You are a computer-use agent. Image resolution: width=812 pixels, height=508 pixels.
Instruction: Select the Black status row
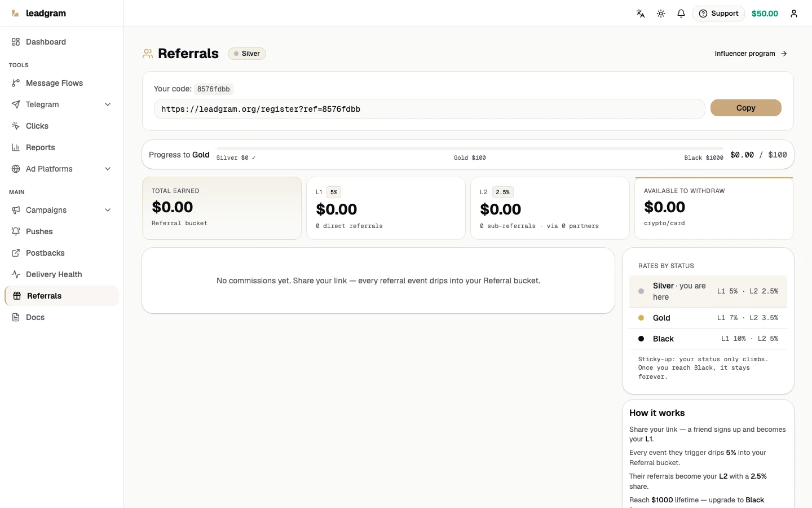pos(708,339)
